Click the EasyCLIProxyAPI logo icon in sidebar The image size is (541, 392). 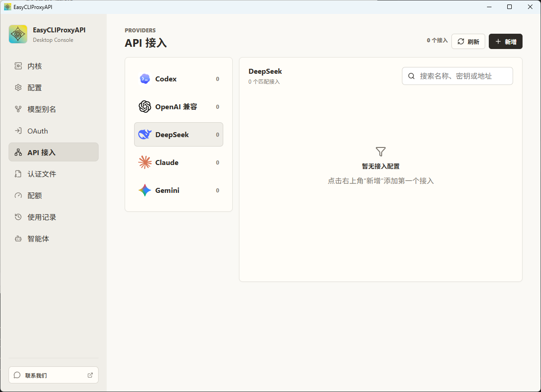pos(18,34)
